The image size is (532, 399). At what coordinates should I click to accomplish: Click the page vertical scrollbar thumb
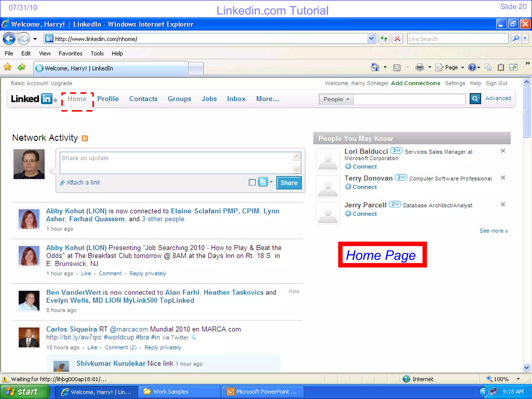pos(527,112)
